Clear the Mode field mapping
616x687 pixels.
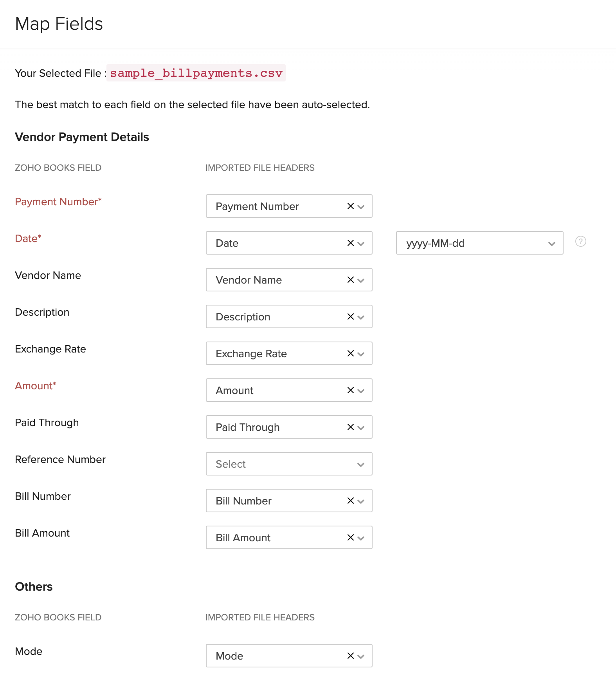[350, 656]
